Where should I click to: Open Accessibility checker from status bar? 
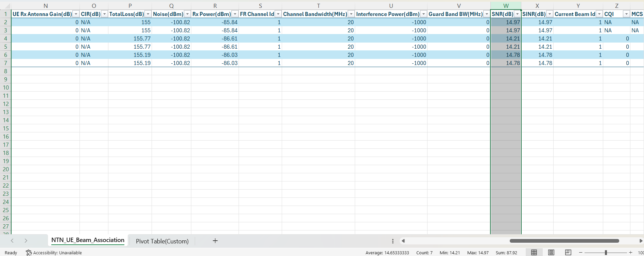coord(54,253)
